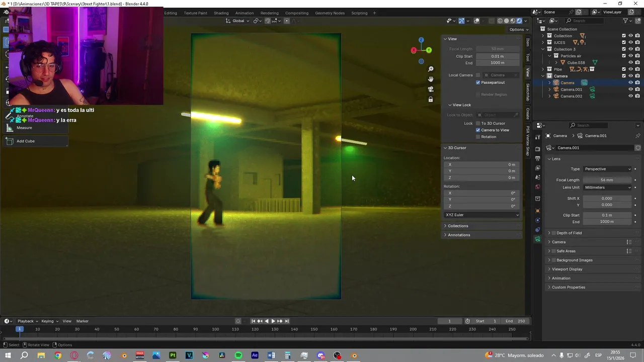Expand the Pibe collection in outliner
Image resolution: width=644 pixels, height=362 pixels.
click(x=542, y=69)
